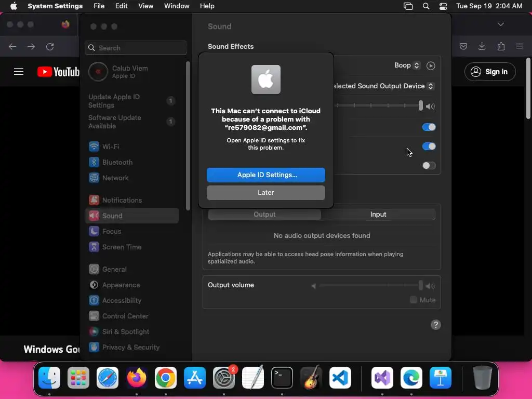Screen dimensions: 532x399
Task: Expand Firefox list all tabs chevron
Action: (x=500, y=24)
